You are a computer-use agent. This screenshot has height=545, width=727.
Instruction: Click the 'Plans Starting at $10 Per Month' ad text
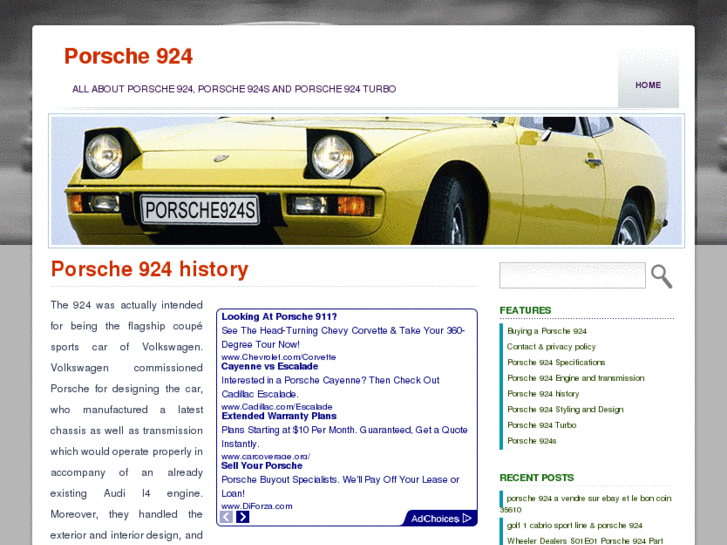344,437
